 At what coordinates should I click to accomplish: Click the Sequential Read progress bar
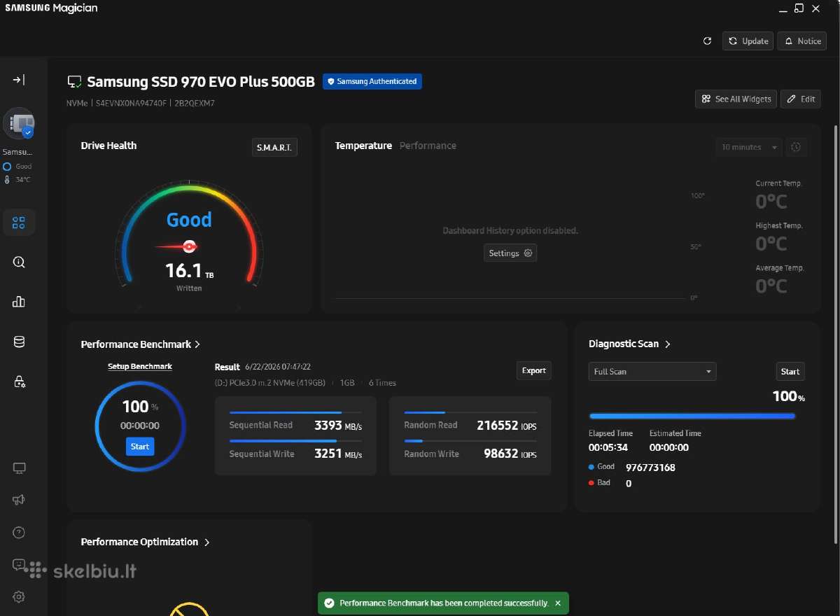(295, 412)
